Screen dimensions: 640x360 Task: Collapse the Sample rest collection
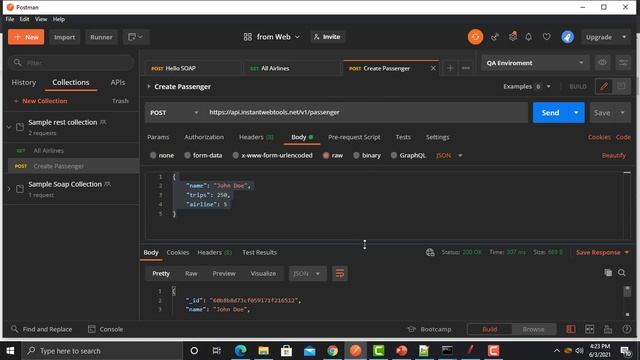(9, 127)
